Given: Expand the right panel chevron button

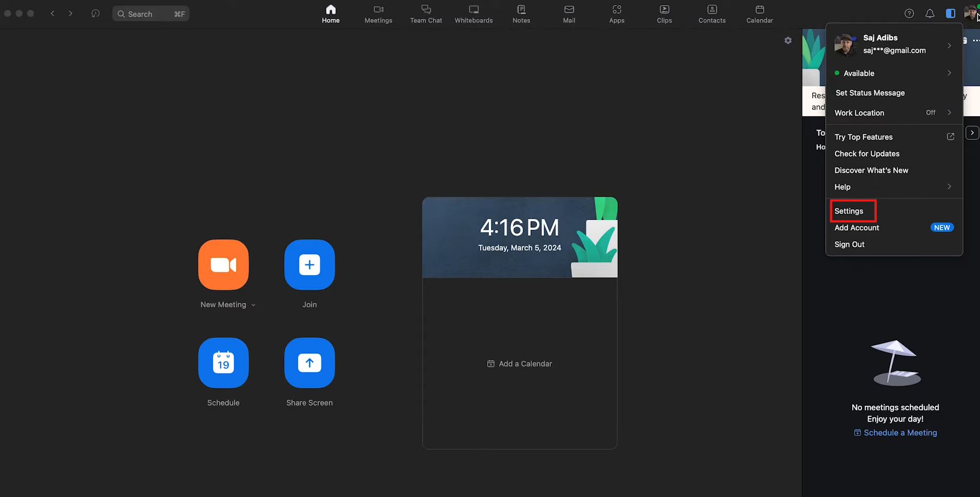Looking at the screenshot, I should coord(972,133).
